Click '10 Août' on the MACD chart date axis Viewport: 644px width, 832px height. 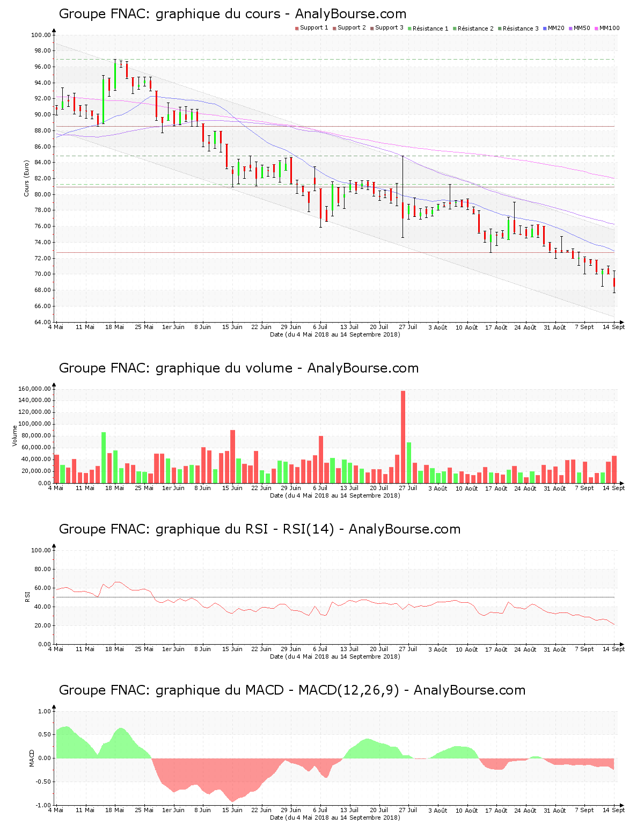coord(467,811)
